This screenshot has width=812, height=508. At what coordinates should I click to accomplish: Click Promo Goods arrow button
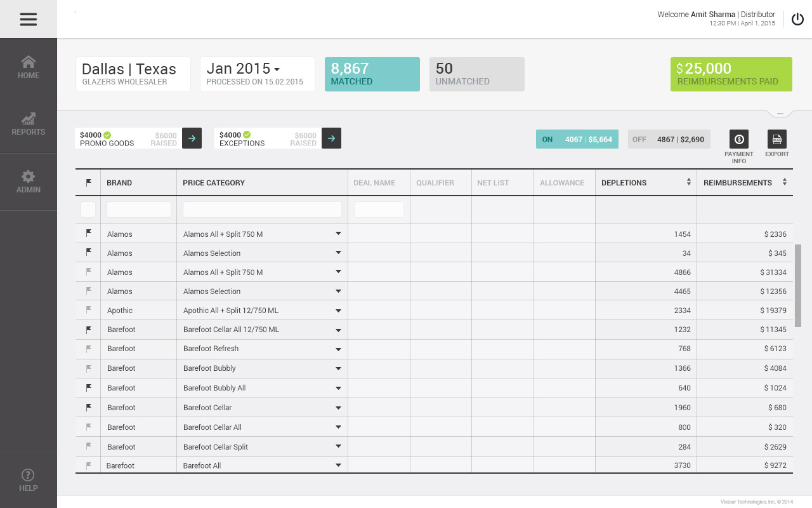[x=192, y=138]
